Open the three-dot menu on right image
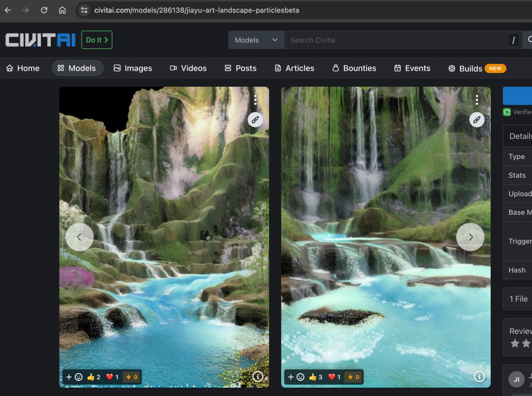The width and height of the screenshot is (532, 396). click(x=477, y=100)
